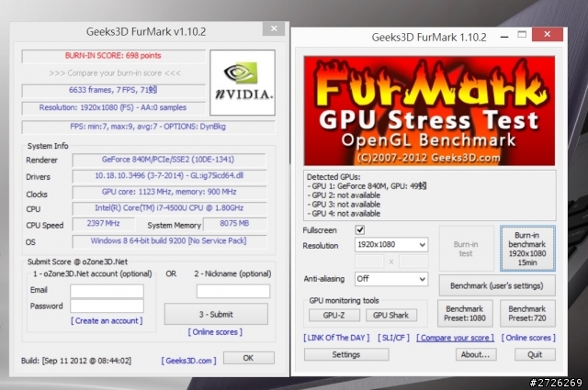Select Drivers value '10.18.10.3496 (3-7-2014)'

coord(169,175)
